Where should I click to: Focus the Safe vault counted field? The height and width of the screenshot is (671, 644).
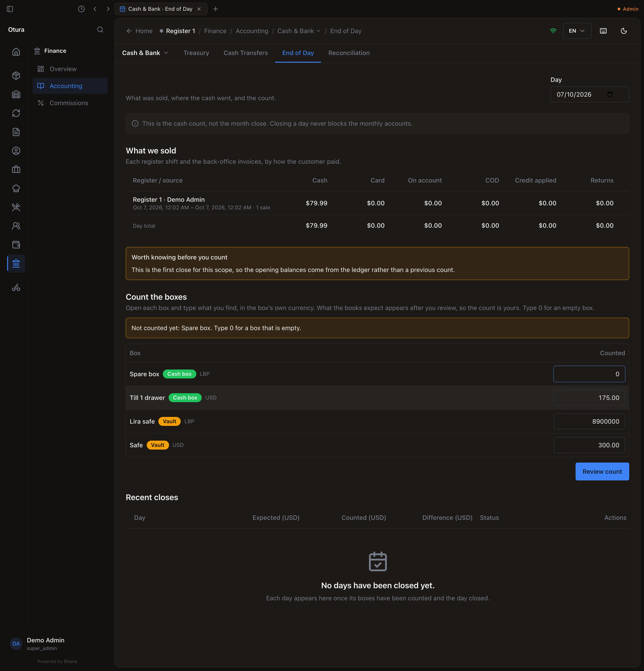(x=589, y=445)
